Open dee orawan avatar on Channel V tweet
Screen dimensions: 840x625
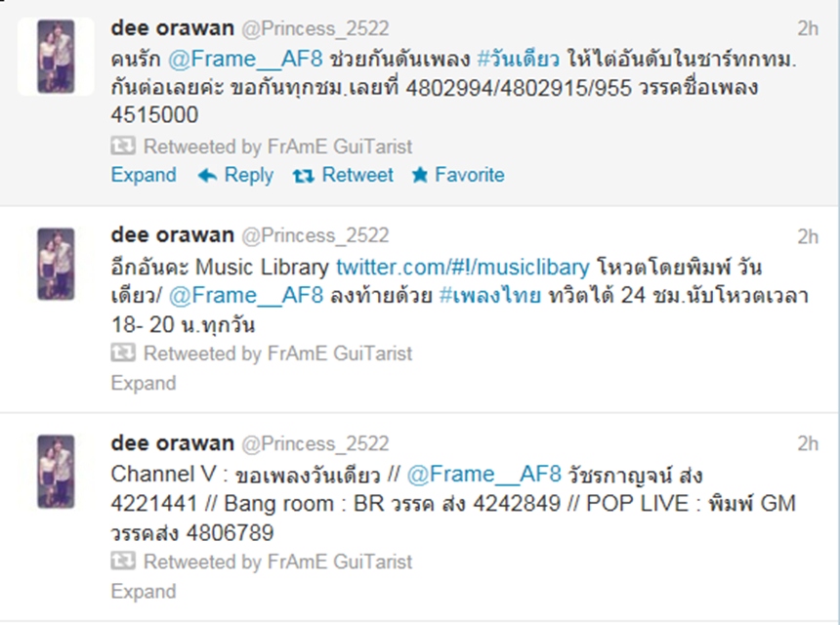point(56,472)
